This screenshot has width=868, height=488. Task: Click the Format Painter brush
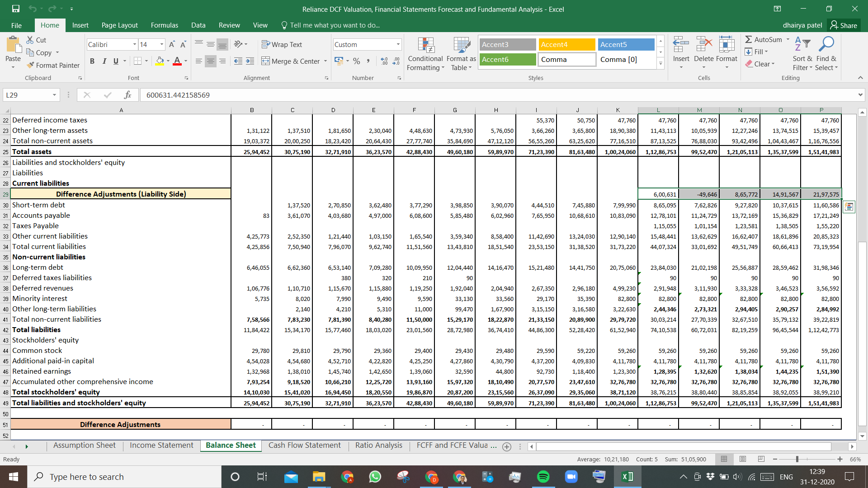click(30, 65)
